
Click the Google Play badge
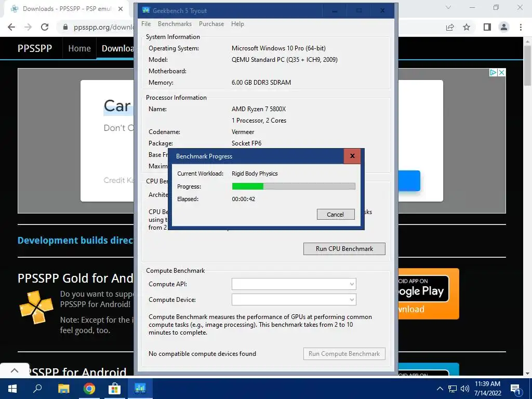click(424, 288)
